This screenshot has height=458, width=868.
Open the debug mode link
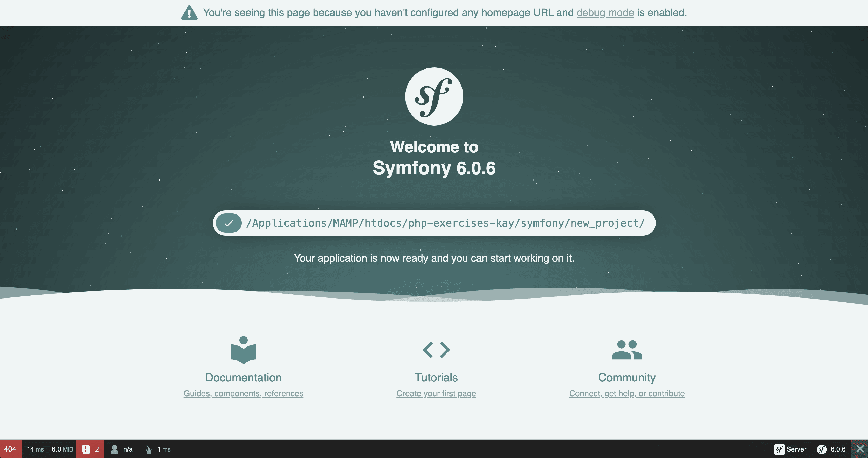605,13
